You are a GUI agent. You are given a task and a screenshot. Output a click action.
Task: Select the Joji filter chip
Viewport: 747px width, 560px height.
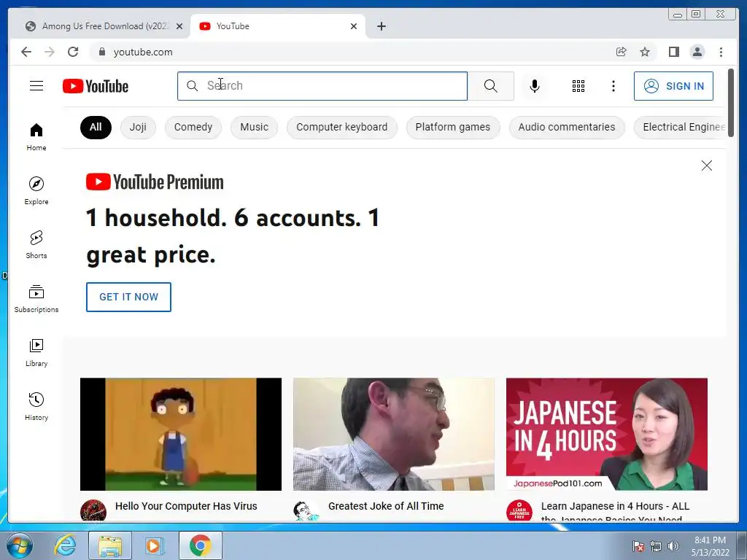(x=138, y=127)
